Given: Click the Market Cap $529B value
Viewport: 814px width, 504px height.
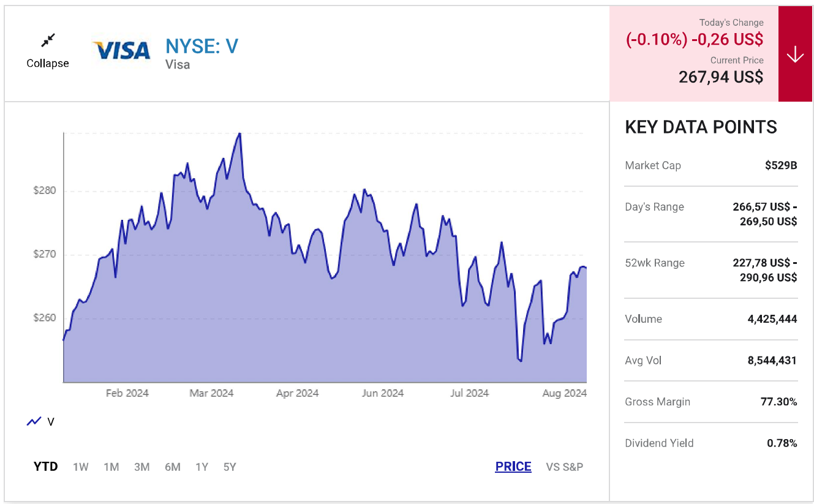Looking at the screenshot, I should point(781,165).
